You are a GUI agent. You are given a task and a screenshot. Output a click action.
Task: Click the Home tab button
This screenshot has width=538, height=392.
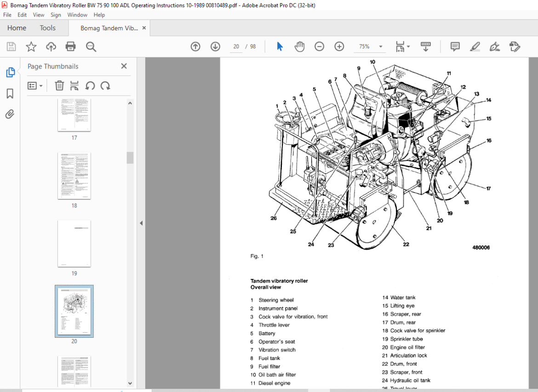pyautogui.click(x=17, y=28)
